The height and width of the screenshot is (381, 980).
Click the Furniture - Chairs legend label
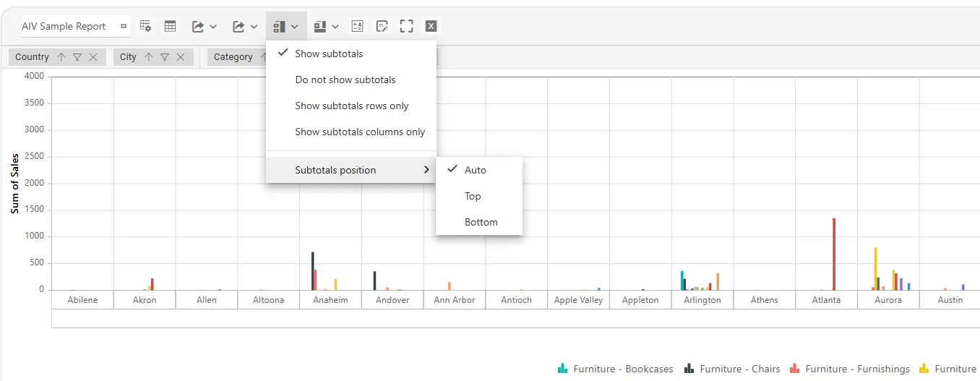740,369
